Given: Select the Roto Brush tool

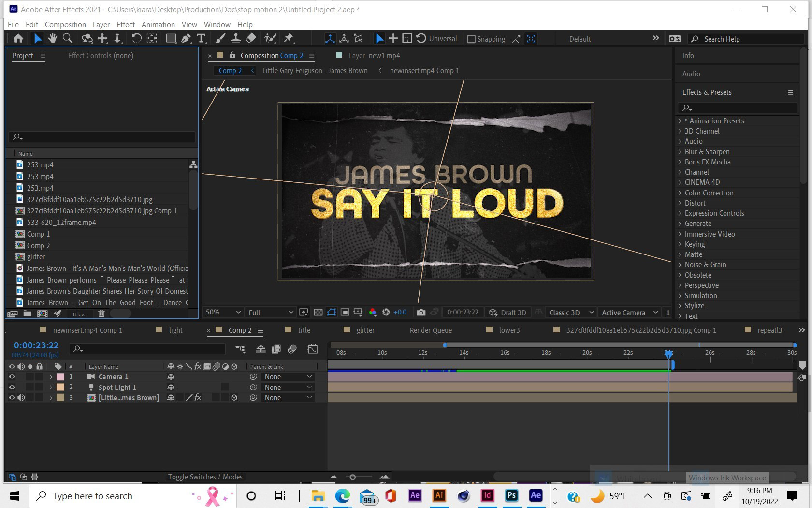Looking at the screenshot, I should [270, 39].
